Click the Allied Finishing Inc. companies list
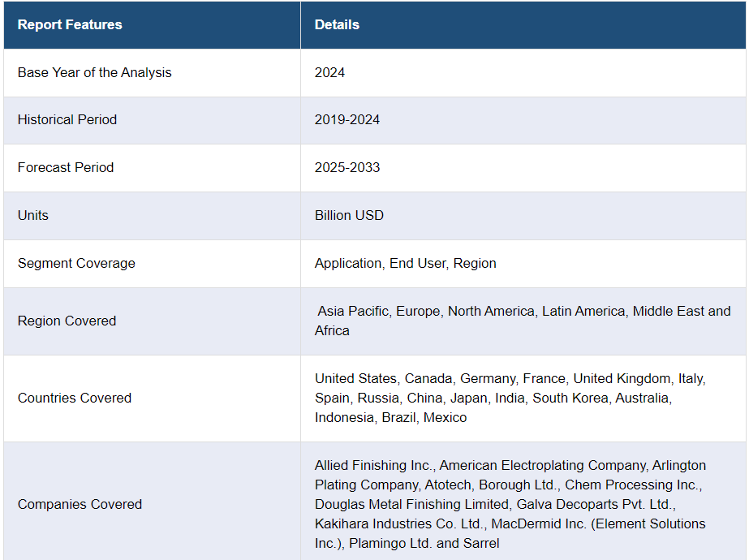The height and width of the screenshot is (560, 749). click(510, 485)
